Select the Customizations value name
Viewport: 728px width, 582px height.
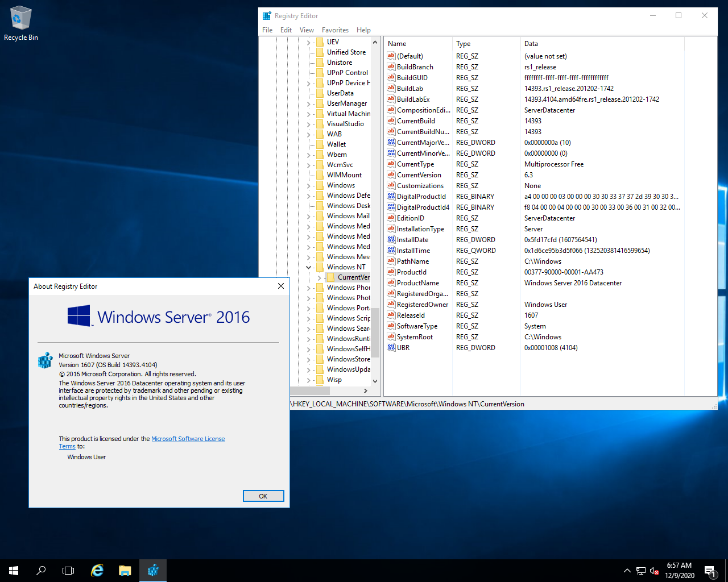[x=420, y=186]
